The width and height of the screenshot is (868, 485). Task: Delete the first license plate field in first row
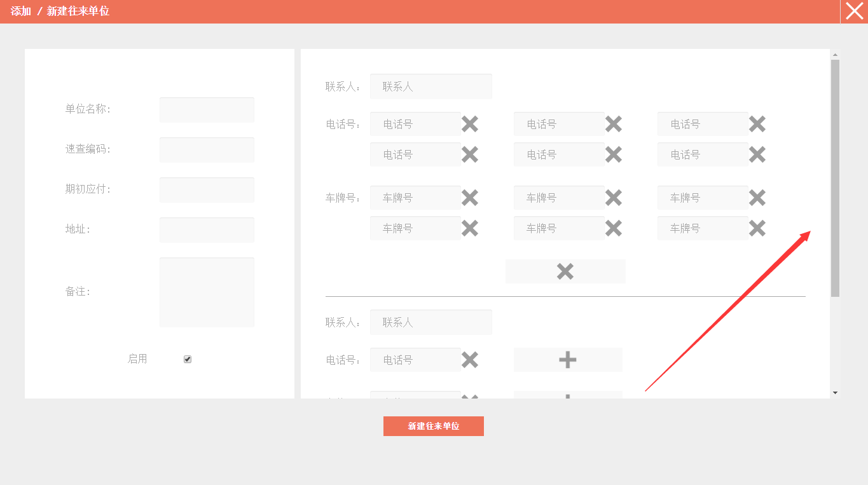coord(469,198)
